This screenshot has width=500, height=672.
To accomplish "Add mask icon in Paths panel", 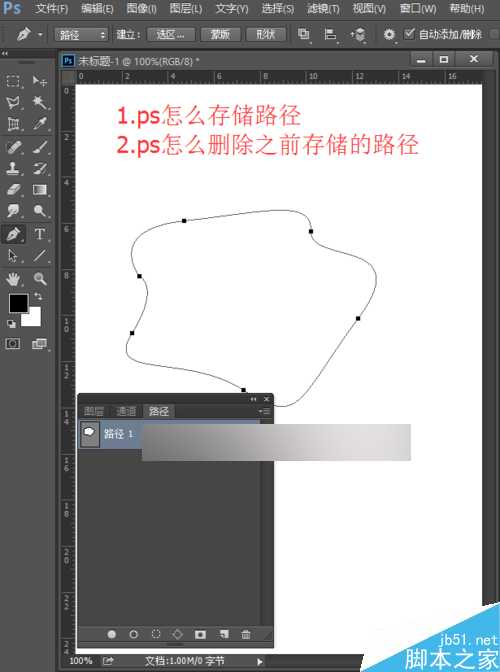I will point(200,634).
